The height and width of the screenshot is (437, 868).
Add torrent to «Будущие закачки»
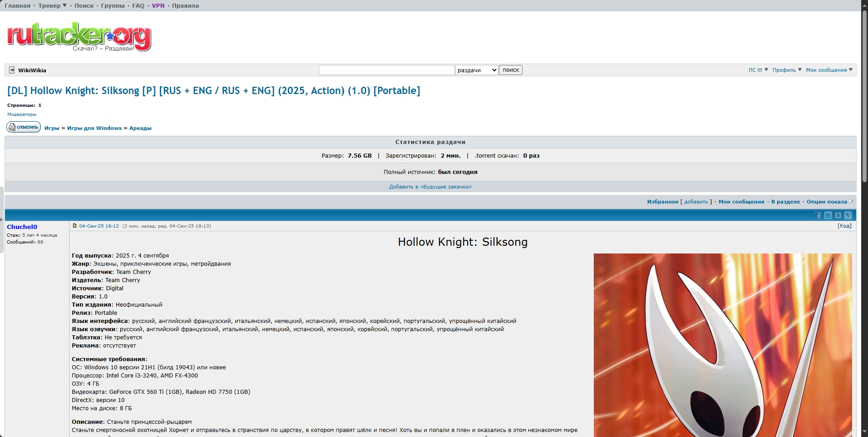tap(430, 187)
